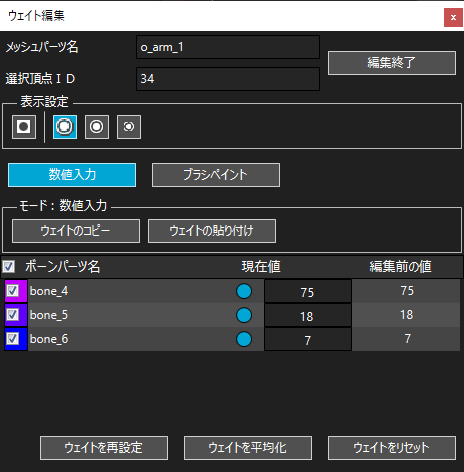The image size is (464, 472).
Task: Click ウェイトの貼り付け button
Action: 212,231
